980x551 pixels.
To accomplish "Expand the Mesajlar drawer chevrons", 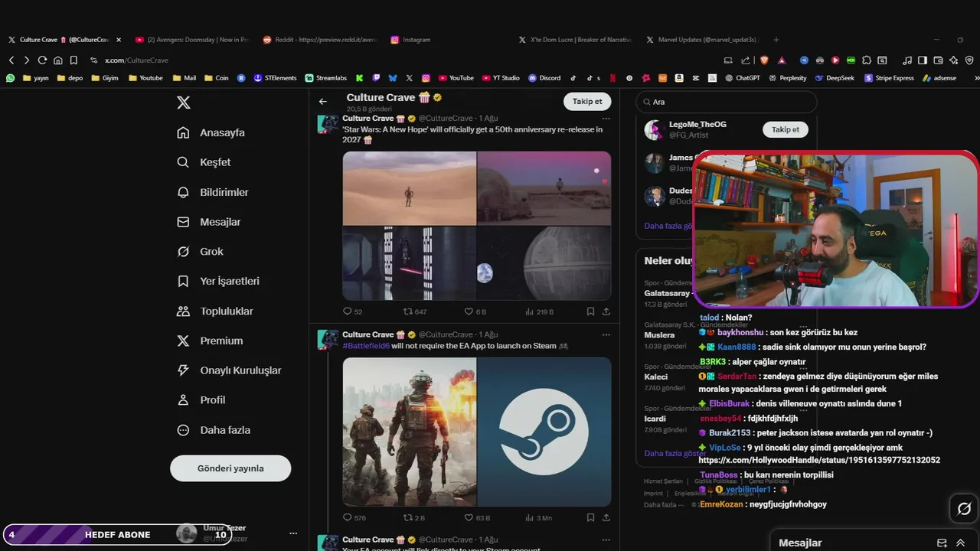I will click(960, 543).
